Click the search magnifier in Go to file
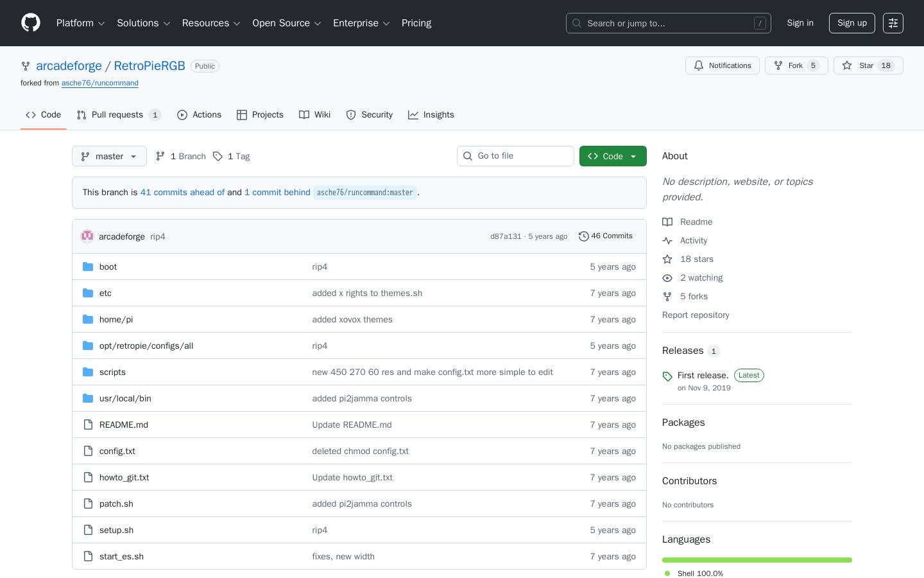The image size is (924, 578). coord(468,156)
